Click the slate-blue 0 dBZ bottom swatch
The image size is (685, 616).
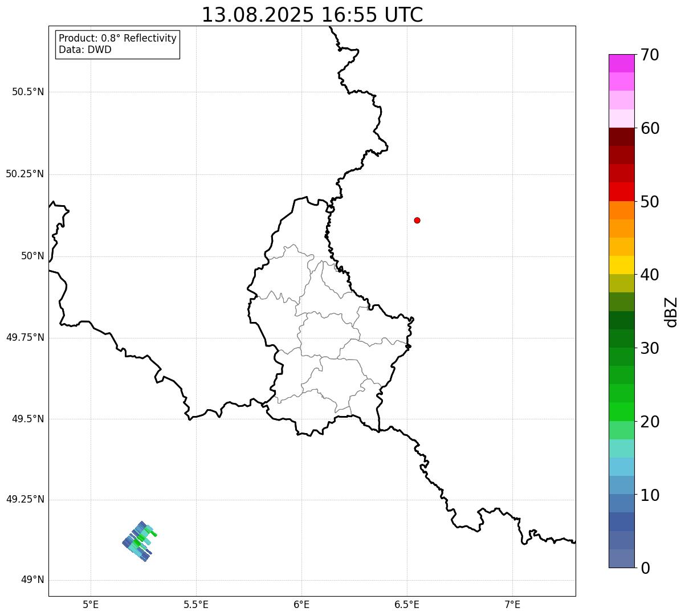coord(621,558)
